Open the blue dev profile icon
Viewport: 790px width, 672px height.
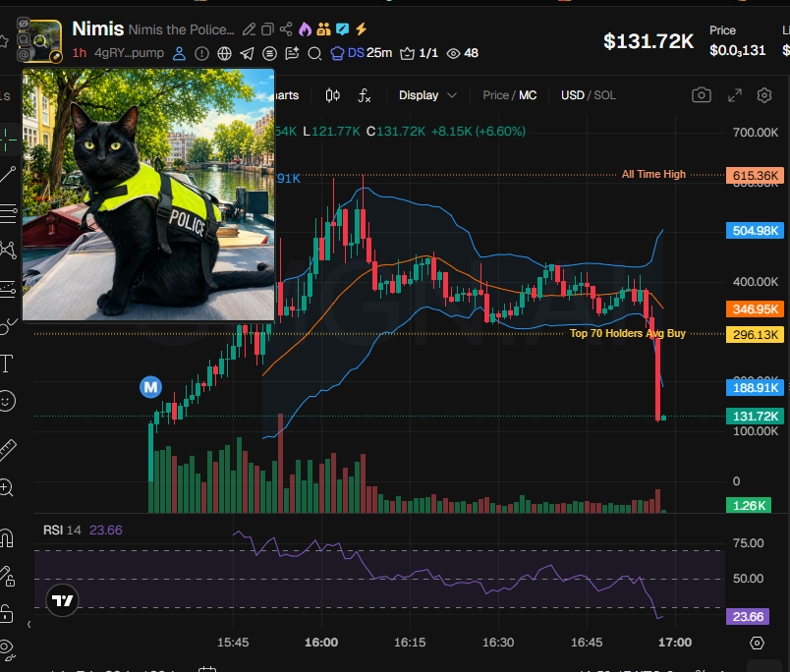click(x=179, y=53)
